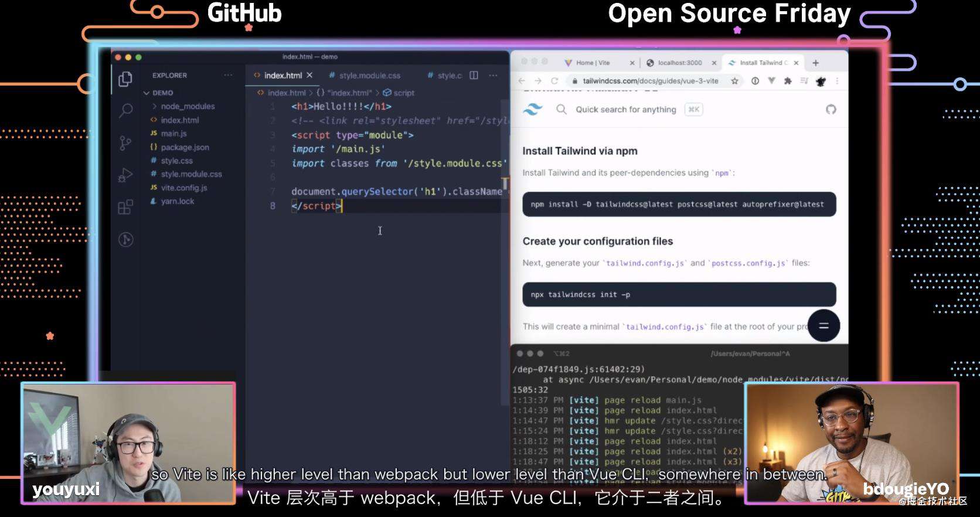Open the Explorer panel more actions menu
Screen dimensions: 980x517
(x=228, y=75)
